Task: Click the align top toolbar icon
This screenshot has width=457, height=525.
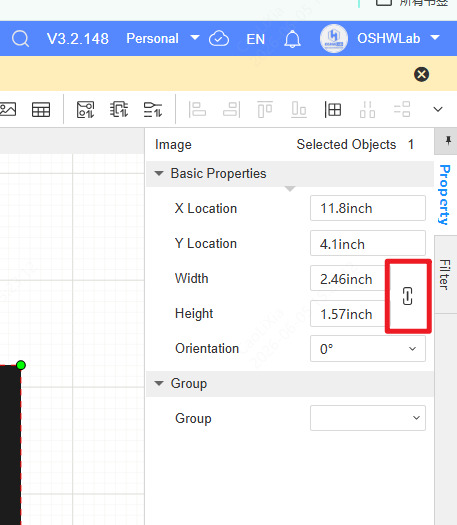Action: coord(265,109)
